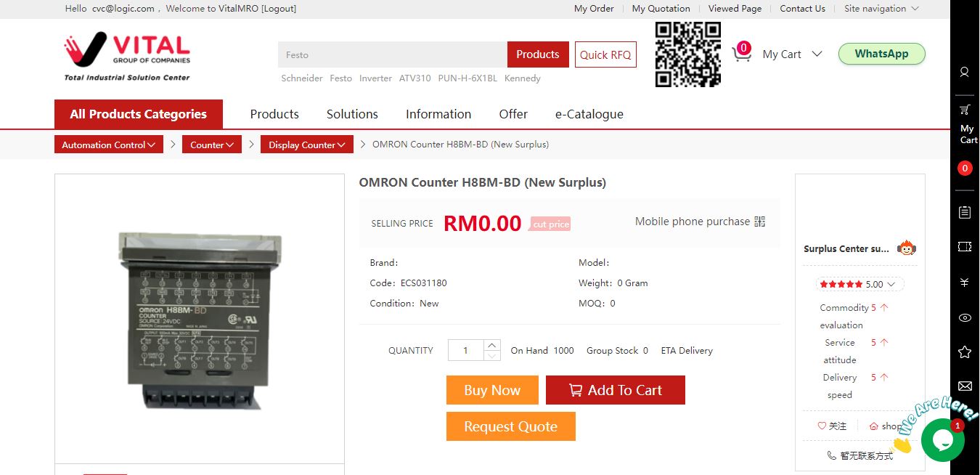Click the Festo search input field
The height and width of the screenshot is (475, 980).
coord(393,54)
